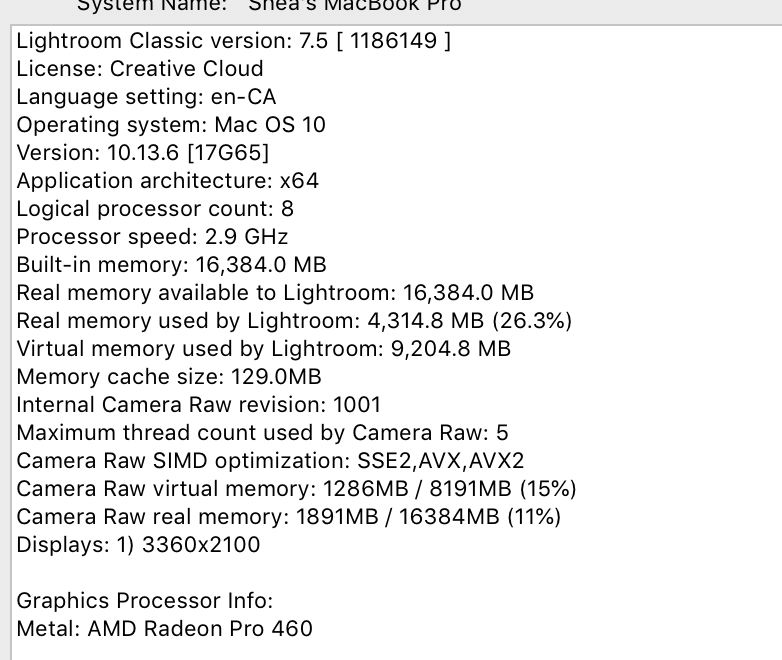Click the Version 10.13.6 text line
This screenshot has width=782, height=660.
143,153
